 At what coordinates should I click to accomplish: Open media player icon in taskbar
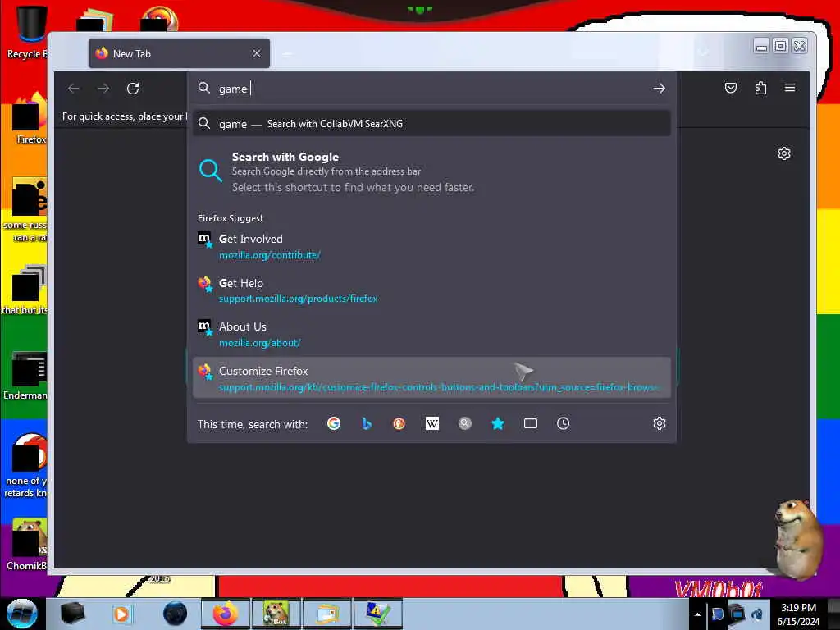121,614
